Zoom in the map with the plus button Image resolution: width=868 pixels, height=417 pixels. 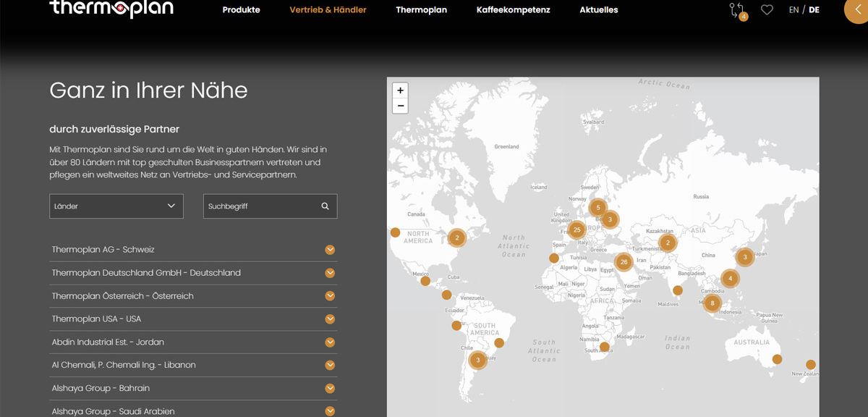point(400,90)
